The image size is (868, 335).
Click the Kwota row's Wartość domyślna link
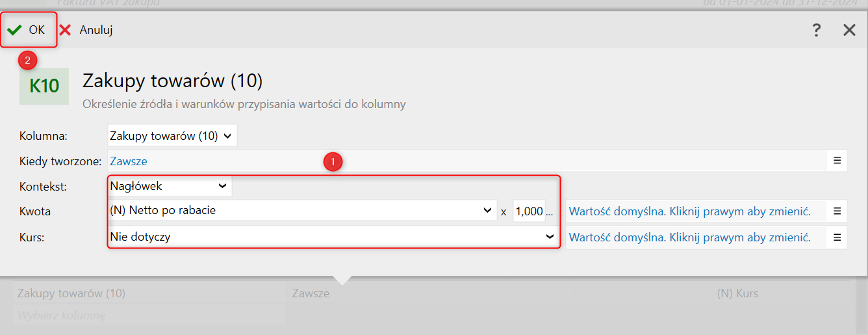[x=690, y=211]
